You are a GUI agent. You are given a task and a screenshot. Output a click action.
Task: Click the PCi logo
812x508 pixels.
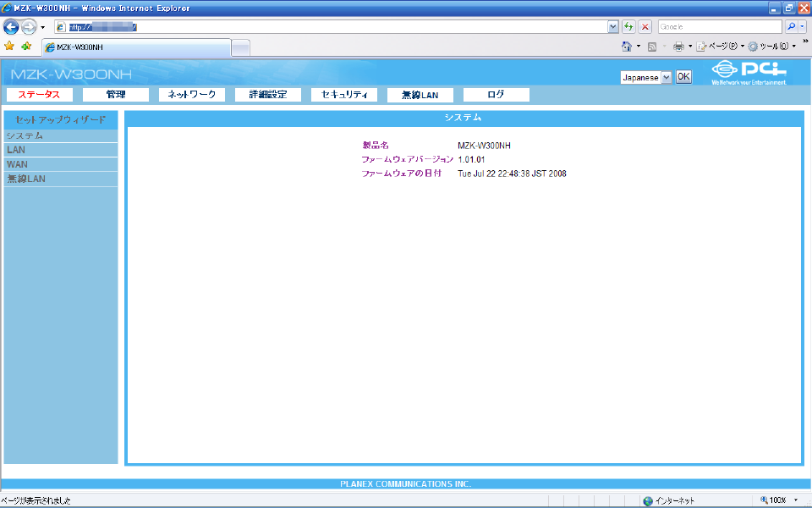[x=749, y=73]
